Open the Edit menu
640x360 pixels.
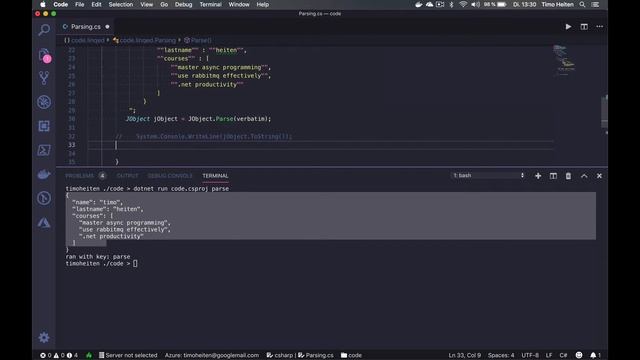tap(96, 4)
